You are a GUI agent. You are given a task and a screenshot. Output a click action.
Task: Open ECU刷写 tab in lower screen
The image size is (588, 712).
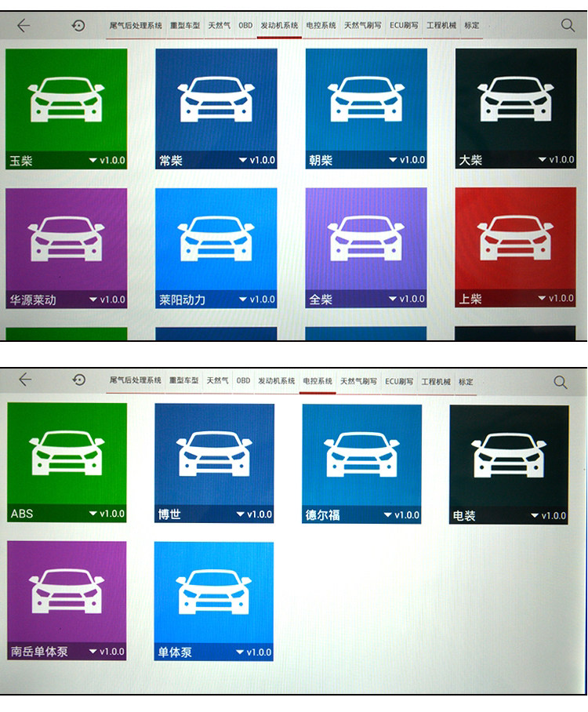click(x=399, y=381)
